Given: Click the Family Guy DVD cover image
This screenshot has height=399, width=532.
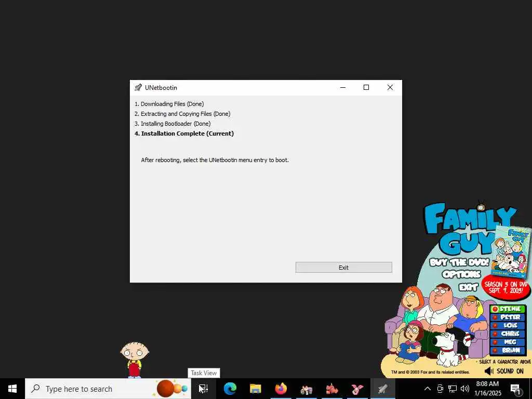Looking at the screenshot, I should 511,252.
